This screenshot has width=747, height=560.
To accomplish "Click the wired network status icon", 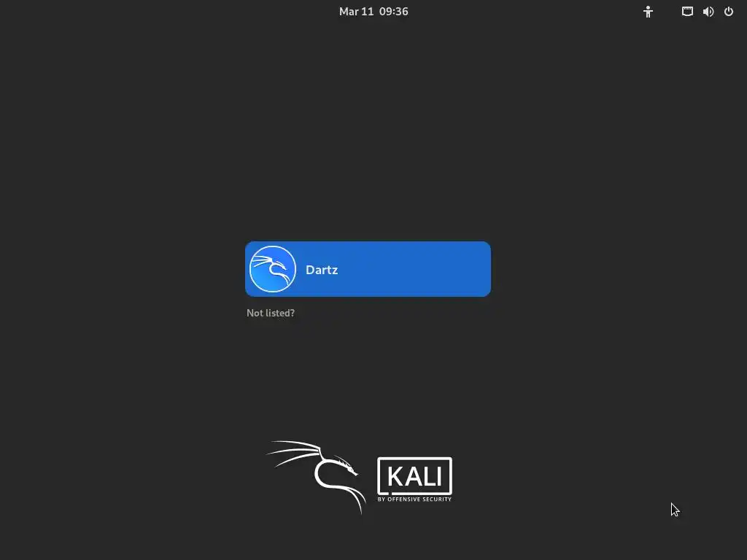I will click(687, 12).
